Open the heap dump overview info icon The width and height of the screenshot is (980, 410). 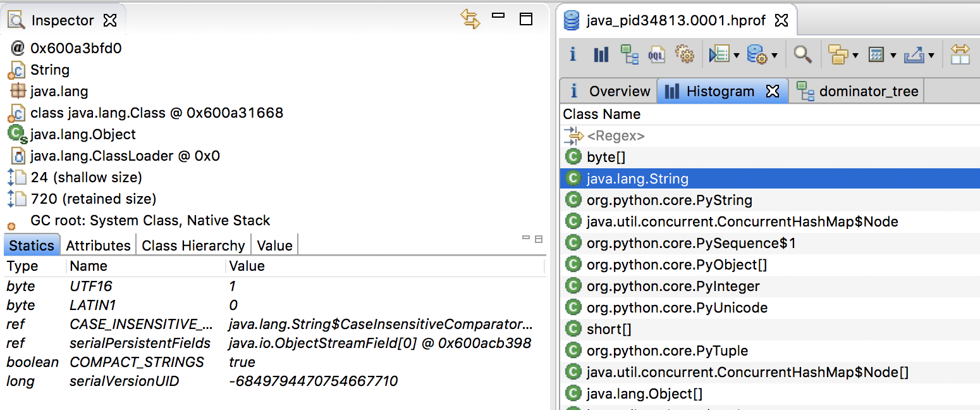(x=573, y=54)
